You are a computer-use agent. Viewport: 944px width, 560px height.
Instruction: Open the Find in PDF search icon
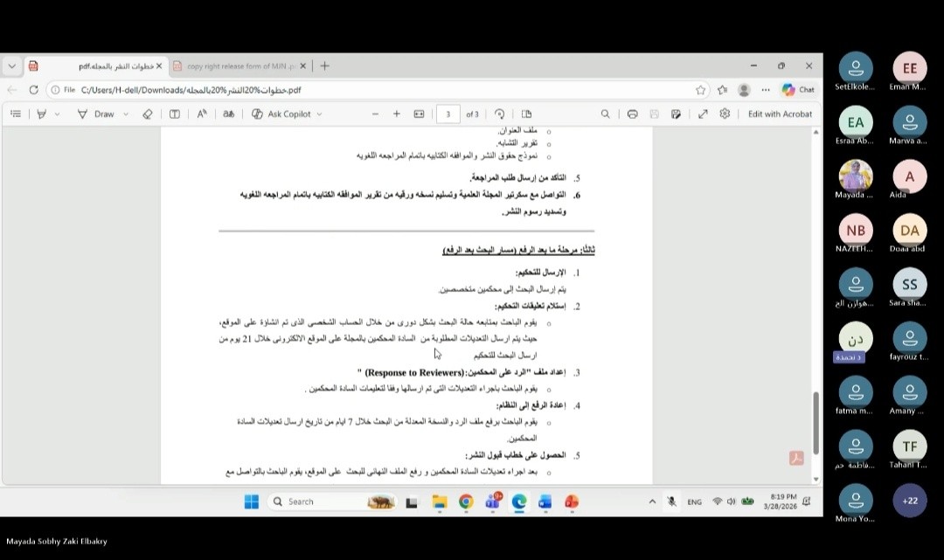click(x=605, y=114)
